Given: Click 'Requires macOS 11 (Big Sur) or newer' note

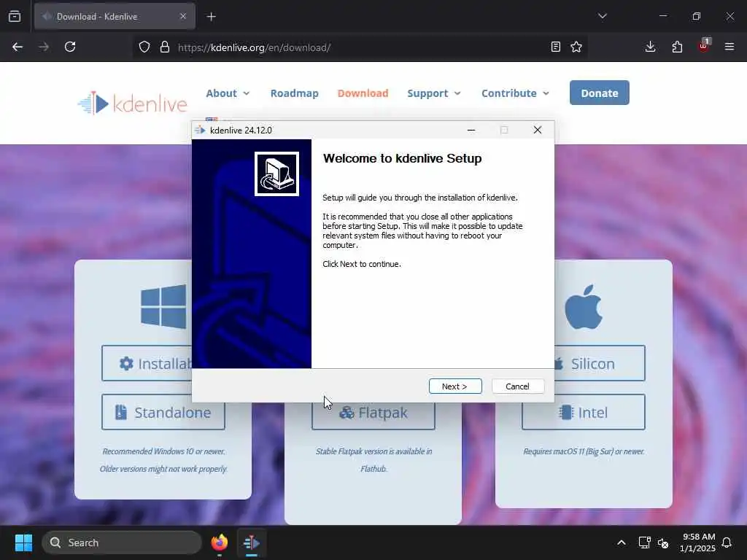Looking at the screenshot, I should point(584,451).
